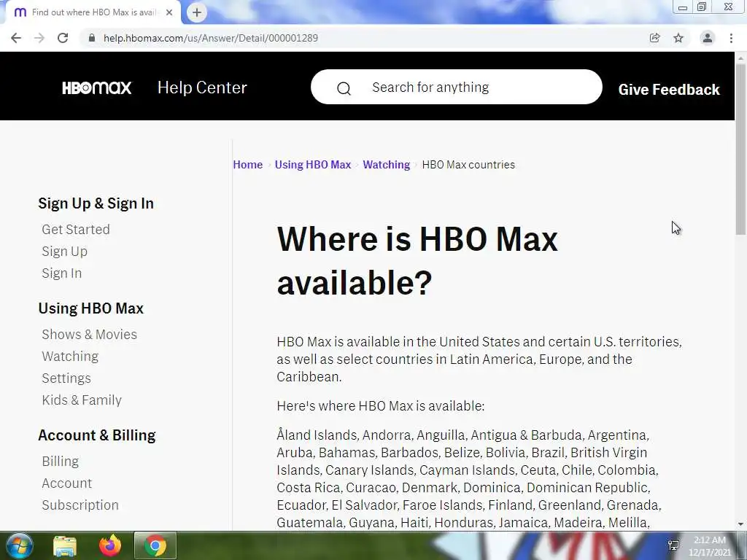
Task: Click Sign Up & Sign In heading
Action: 96,203
